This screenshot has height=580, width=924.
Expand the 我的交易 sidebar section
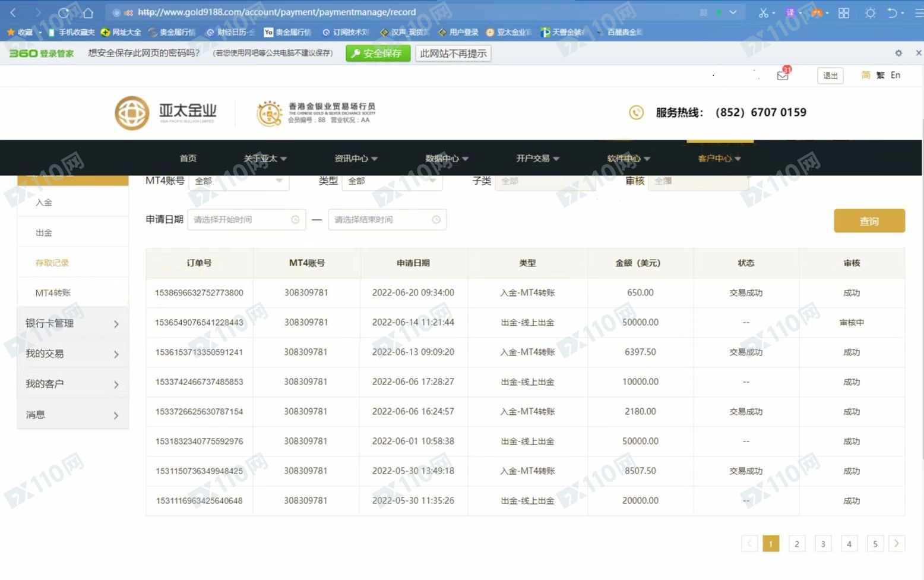[x=72, y=354]
